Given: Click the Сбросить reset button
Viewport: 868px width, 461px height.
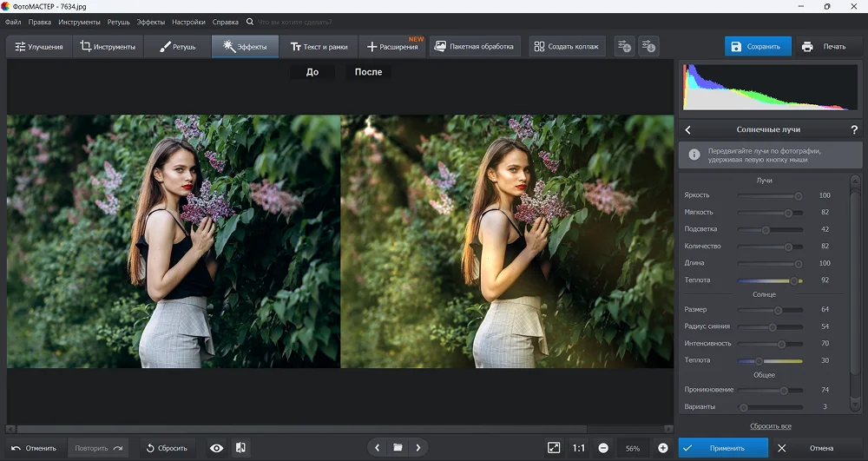Looking at the screenshot, I should point(167,448).
